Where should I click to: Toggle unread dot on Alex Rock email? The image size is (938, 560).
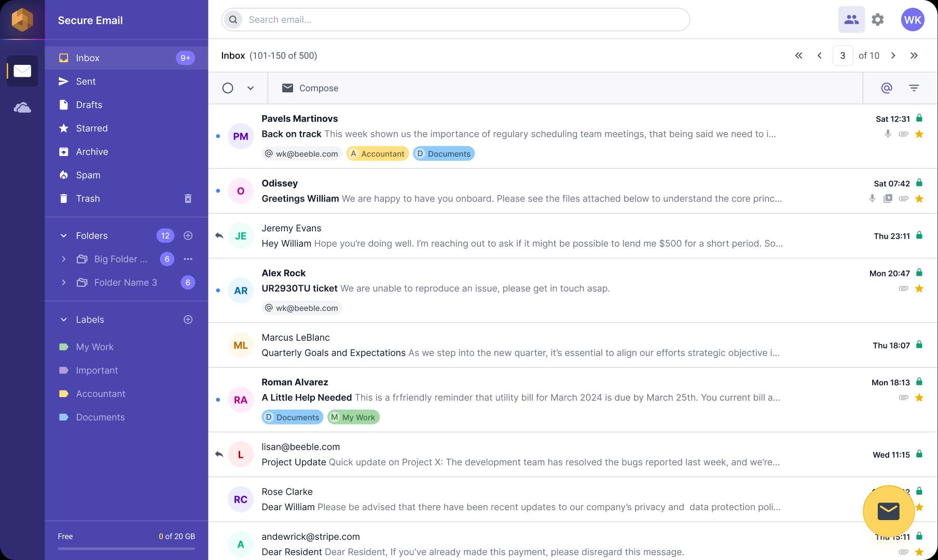point(218,290)
